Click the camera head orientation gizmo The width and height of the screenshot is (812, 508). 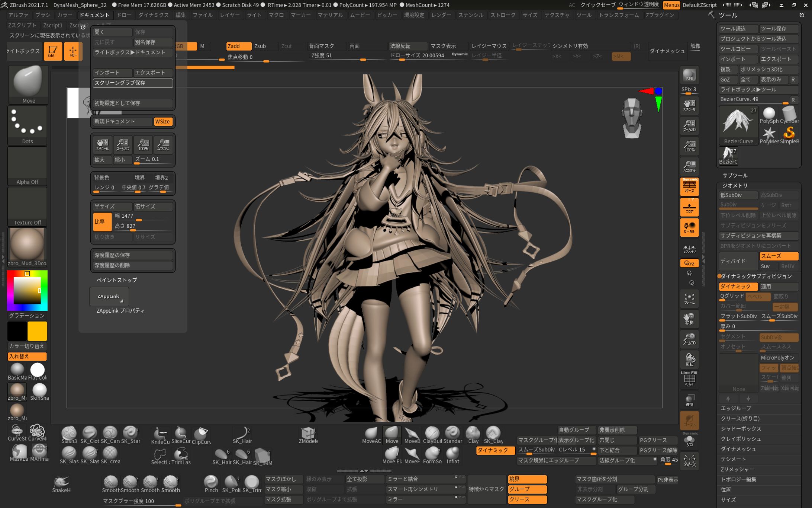point(632,118)
